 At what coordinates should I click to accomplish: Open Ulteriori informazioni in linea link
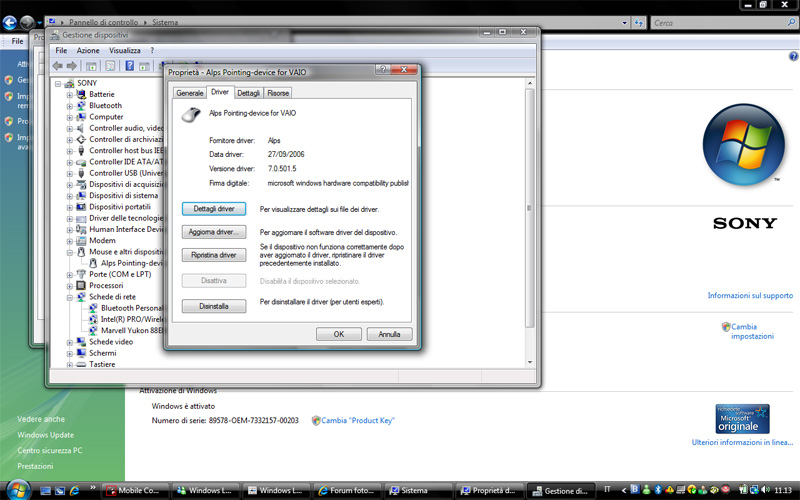pyautogui.click(x=742, y=442)
